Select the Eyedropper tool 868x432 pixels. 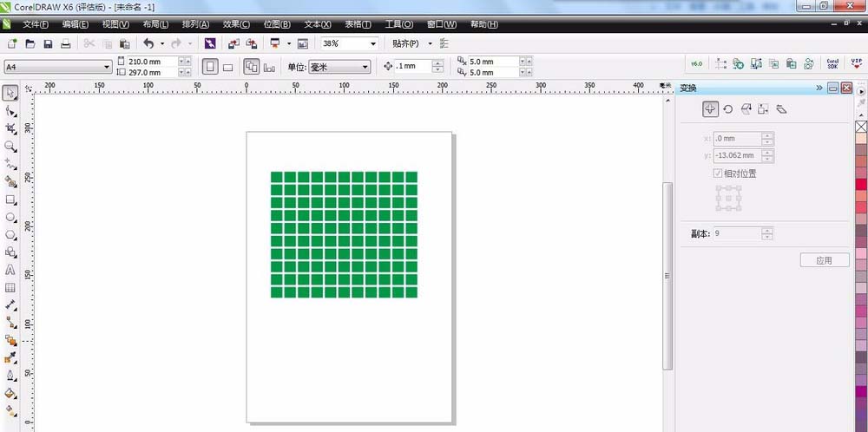[x=10, y=358]
